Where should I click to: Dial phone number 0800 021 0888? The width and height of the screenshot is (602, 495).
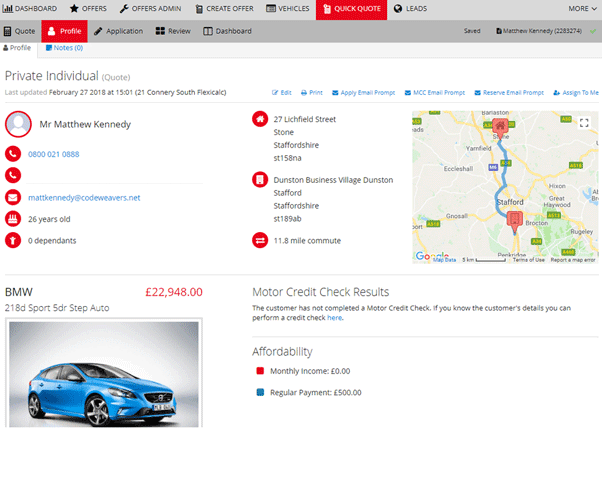point(54,154)
